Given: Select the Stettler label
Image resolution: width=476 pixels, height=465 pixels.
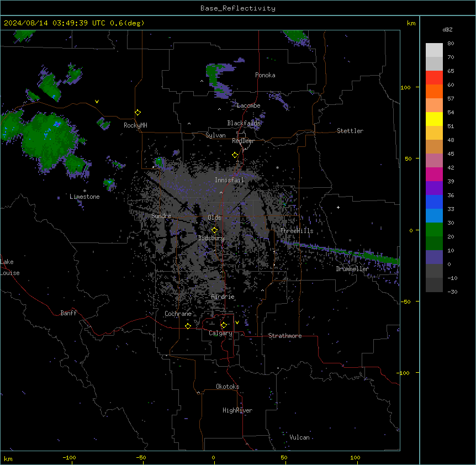Looking at the screenshot, I should pos(350,131).
